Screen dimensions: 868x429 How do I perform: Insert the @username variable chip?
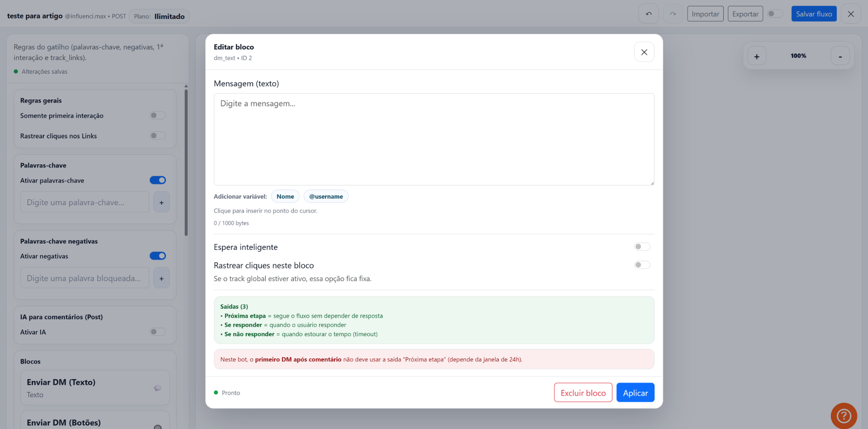tap(326, 196)
